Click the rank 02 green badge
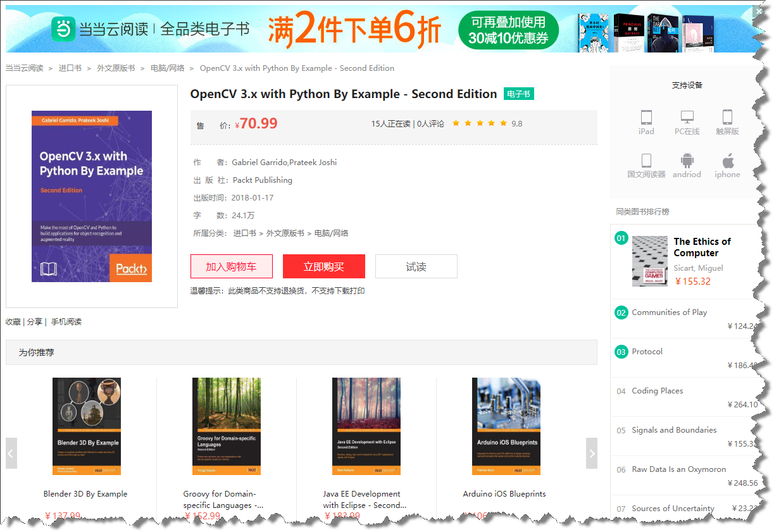 pyautogui.click(x=621, y=312)
